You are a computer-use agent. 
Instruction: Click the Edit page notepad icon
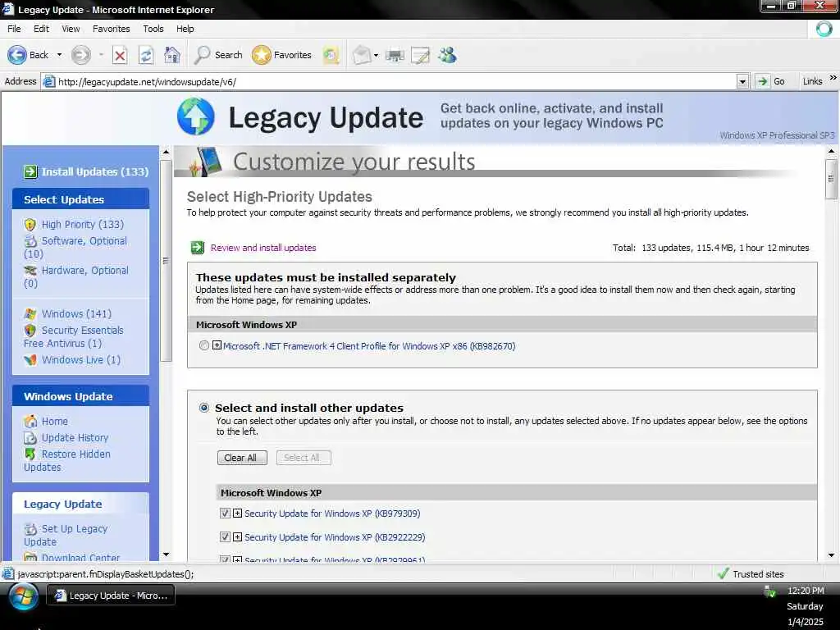pyautogui.click(x=421, y=55)
